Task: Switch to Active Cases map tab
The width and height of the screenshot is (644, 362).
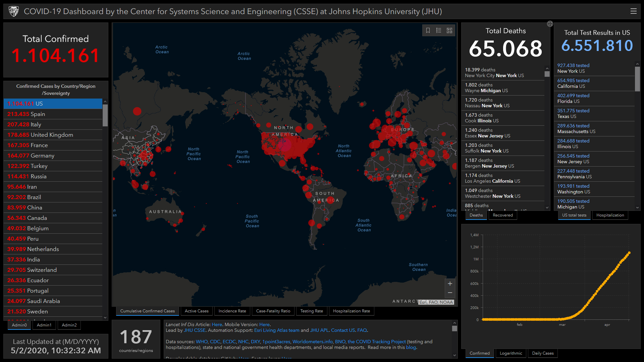Action: click(197, 311)
